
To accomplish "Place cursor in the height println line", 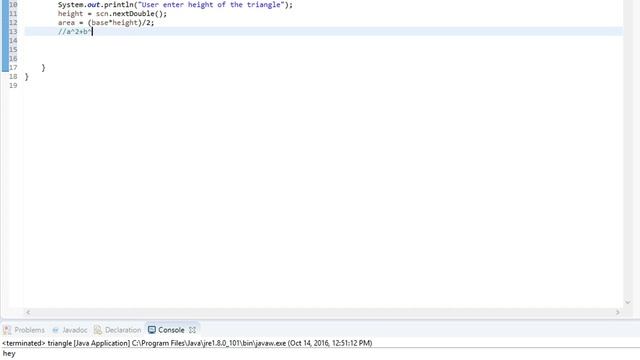I will coord(175,5).
